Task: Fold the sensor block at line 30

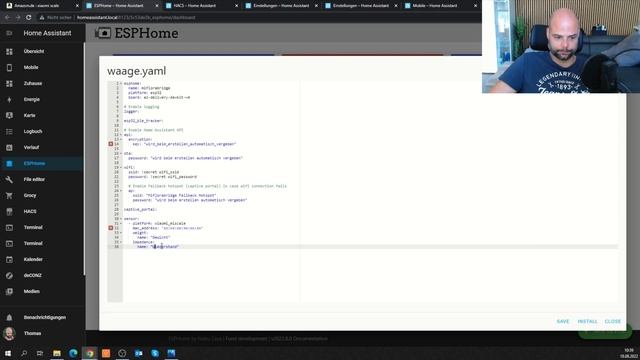Action: (121, 219)
